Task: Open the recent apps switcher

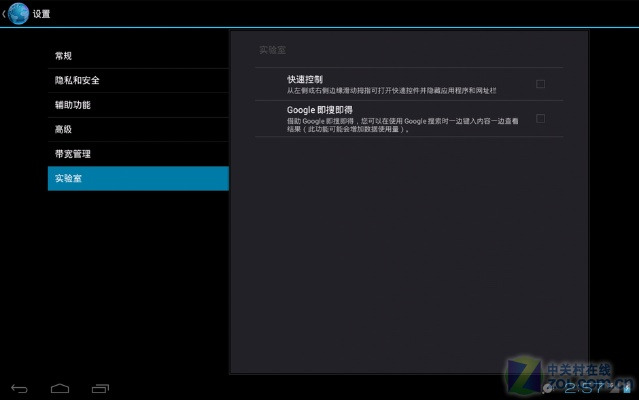Action: click(100, 387)
